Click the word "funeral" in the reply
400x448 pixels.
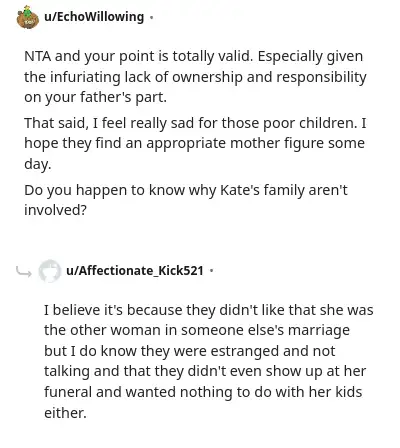click(x=68, y=392)
